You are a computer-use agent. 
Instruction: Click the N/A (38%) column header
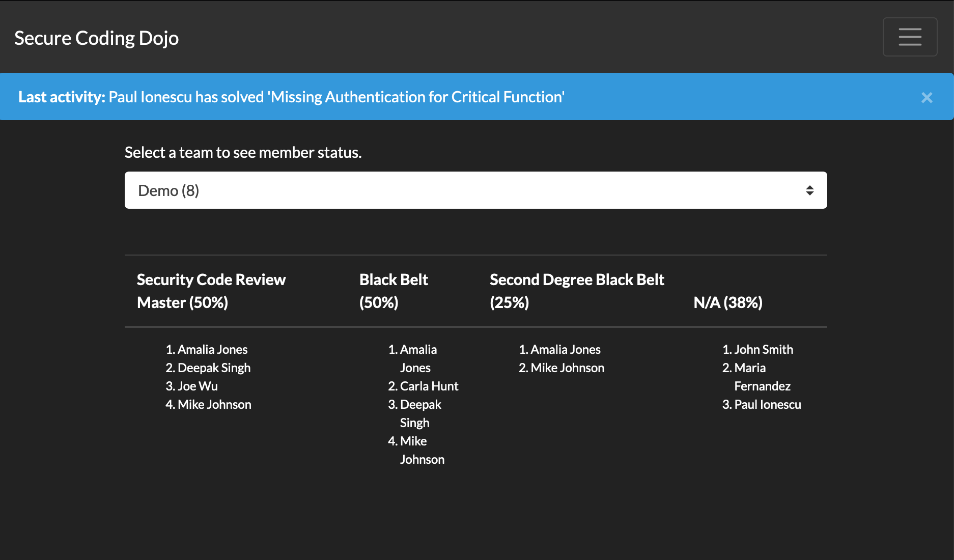click(x=727, y=302)
